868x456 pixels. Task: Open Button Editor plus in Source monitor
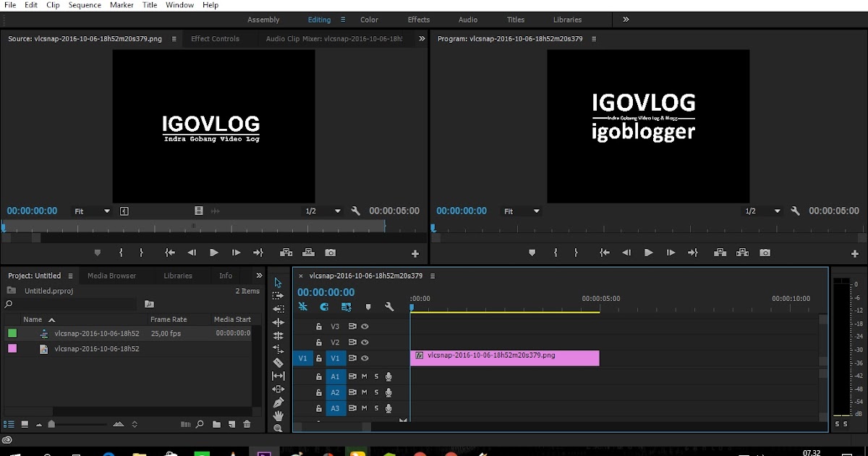point(415,254)
